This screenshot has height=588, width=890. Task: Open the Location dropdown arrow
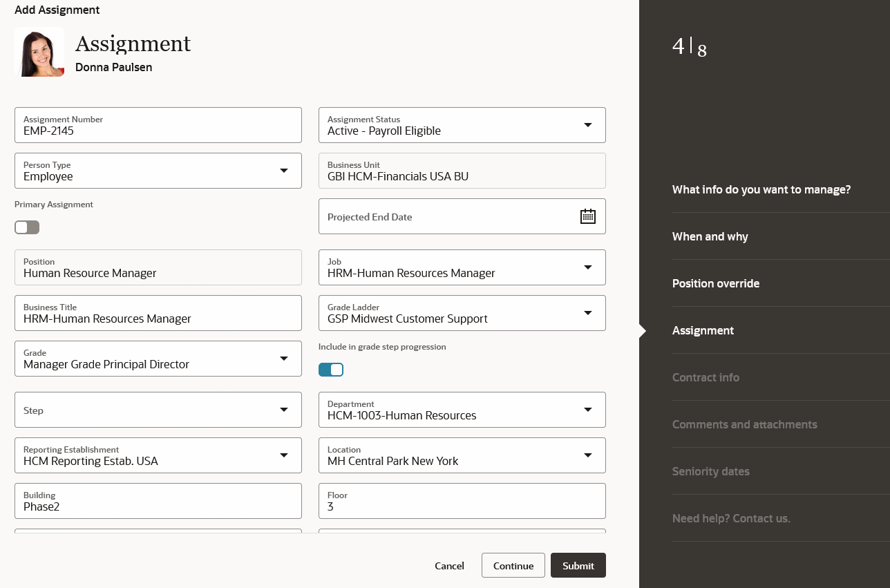(588, 455)
